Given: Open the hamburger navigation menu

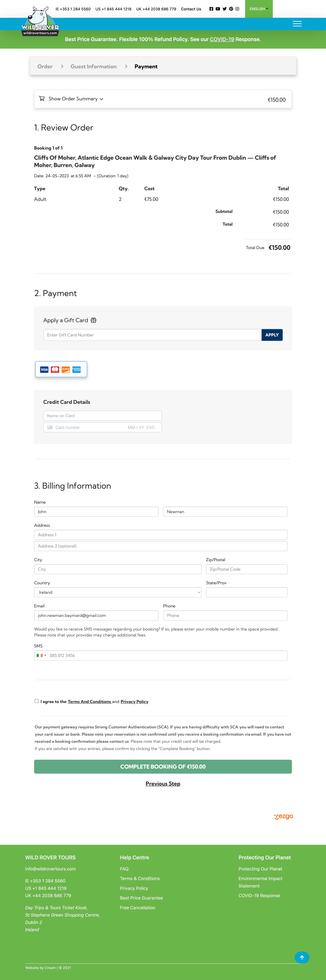Looking at the screenshot, I should click(x=297, y=24).
